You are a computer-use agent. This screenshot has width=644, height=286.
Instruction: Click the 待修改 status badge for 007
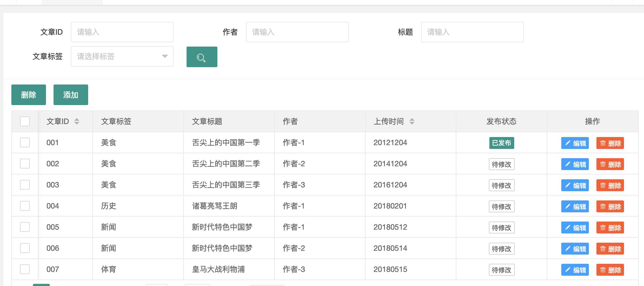[502, 270]
